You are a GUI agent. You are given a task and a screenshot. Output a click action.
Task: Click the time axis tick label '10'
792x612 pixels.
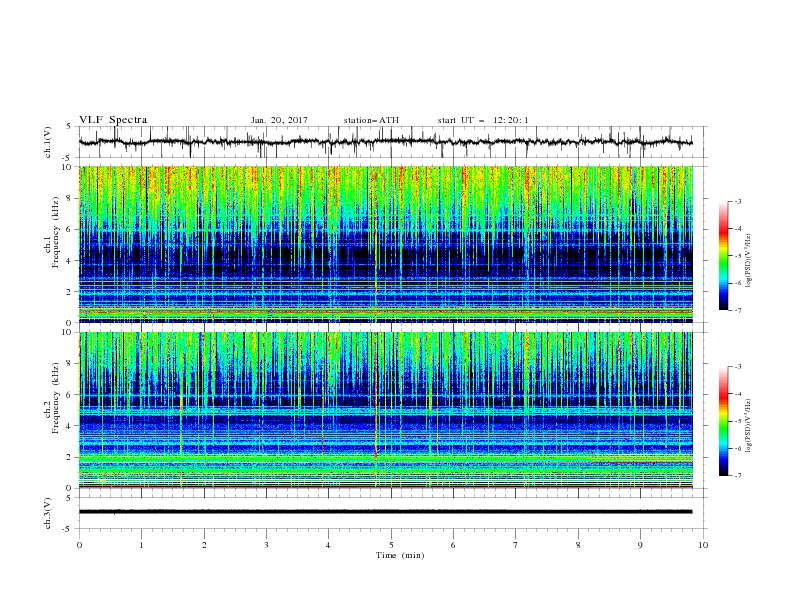coord(703,545)
